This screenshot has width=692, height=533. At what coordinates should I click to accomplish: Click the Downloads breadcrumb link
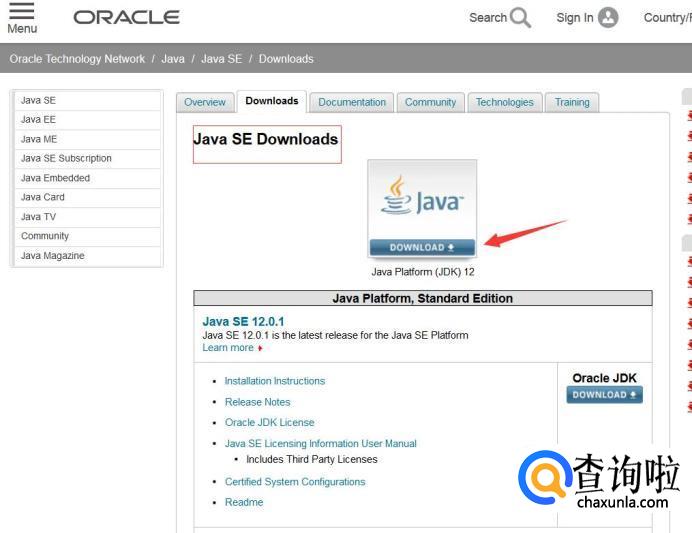coord(286,59)
